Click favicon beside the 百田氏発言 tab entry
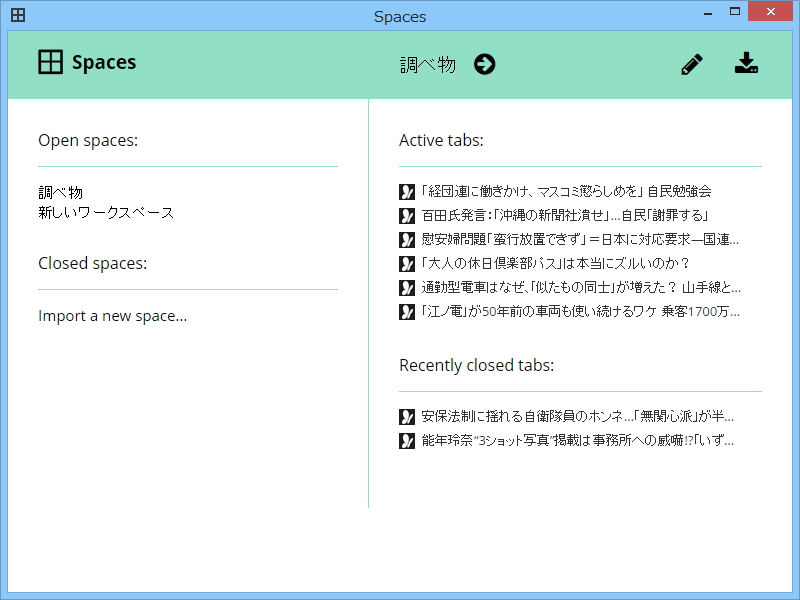Viewport: 800px width, 600px height. click(x=407, y=215)
